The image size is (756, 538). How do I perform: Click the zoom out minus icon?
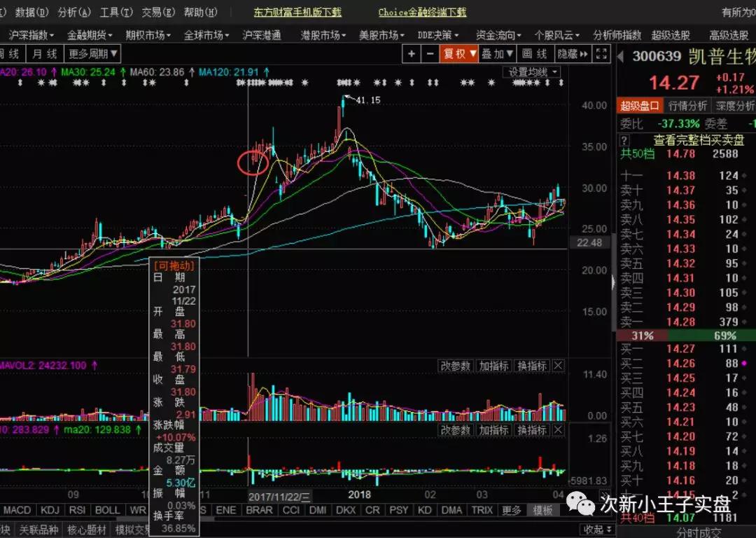click(x=429, y=54)
